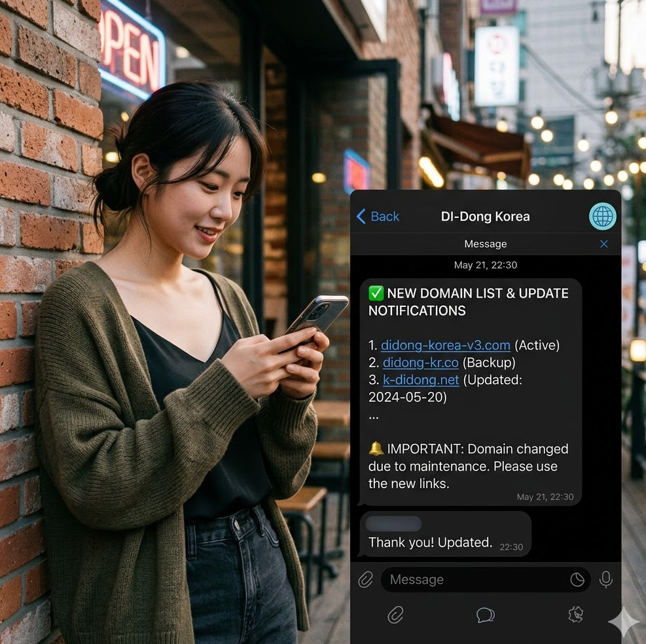Screen dimensions: 646x644
Task: Open the chat bubbles icon in bottom row
Action: pos(485,615)
